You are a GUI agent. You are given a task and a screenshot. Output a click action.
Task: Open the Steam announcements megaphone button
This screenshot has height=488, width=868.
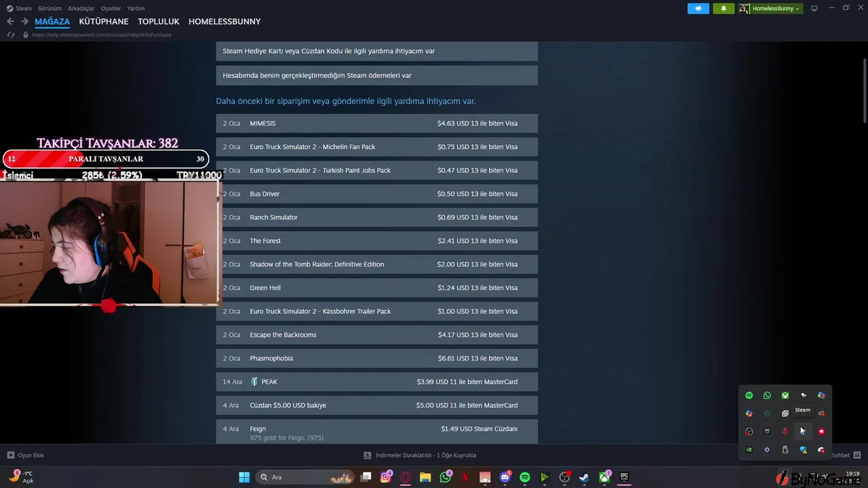pyautogui.click(x=698, y=8)
